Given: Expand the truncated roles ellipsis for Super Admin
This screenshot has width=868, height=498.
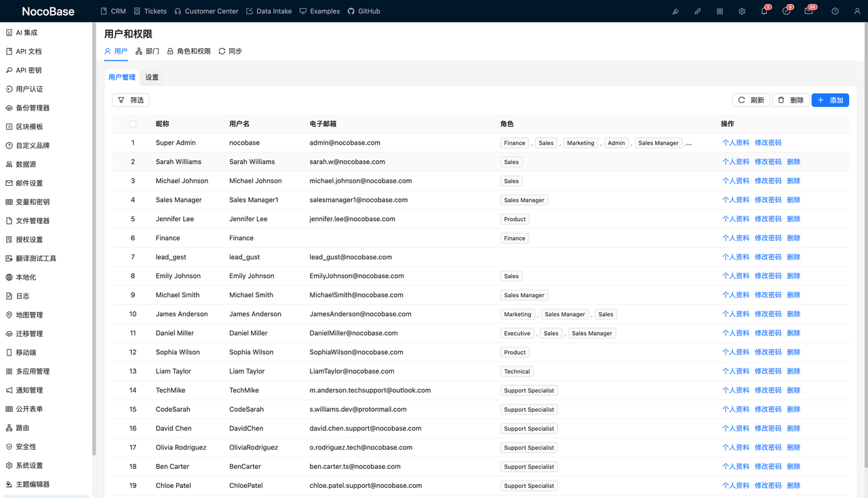Looking at the screenshot, I should (688, 143).
